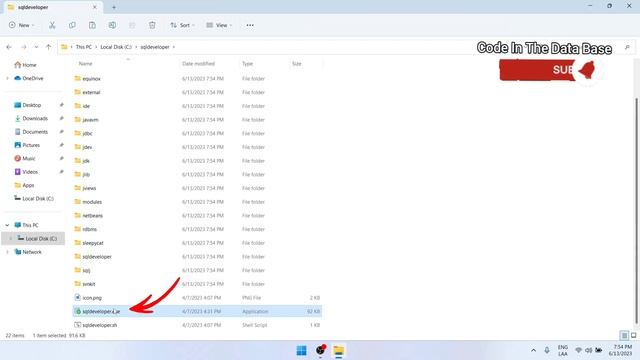
Task: Switch to the details view layout button
Action: 624,336
